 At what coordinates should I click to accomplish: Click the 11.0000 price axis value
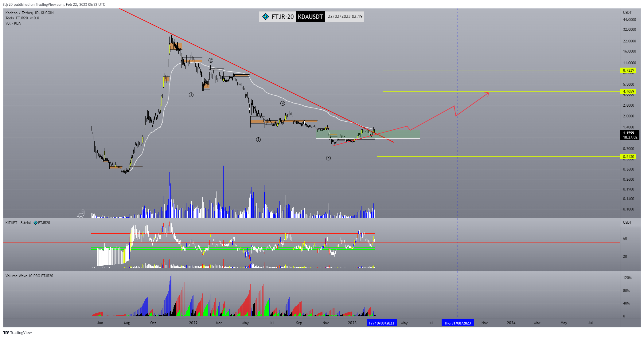pyautogui.click(x=629, y=63)
